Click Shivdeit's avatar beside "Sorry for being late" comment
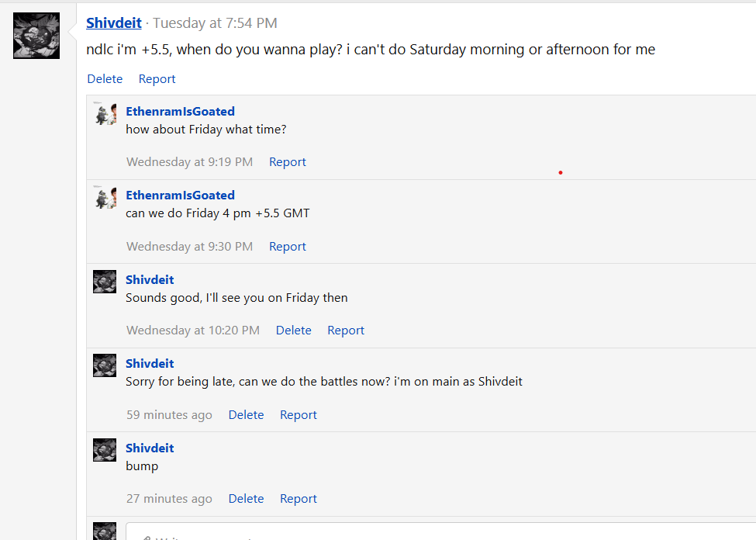 click(105, 365)
